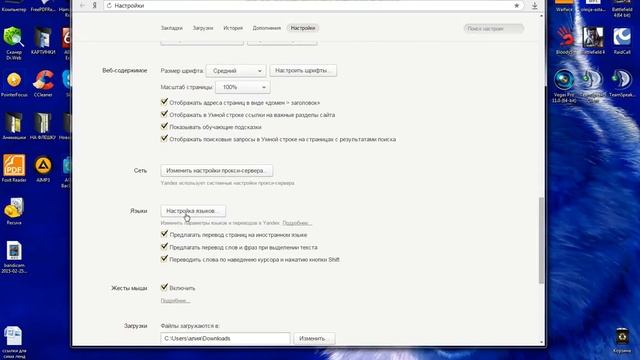Toggle 'Отображать поисковые запросы в Умной строке' checkbox
The width and height of the screenshot is (640, 360).
pos(164,138)
